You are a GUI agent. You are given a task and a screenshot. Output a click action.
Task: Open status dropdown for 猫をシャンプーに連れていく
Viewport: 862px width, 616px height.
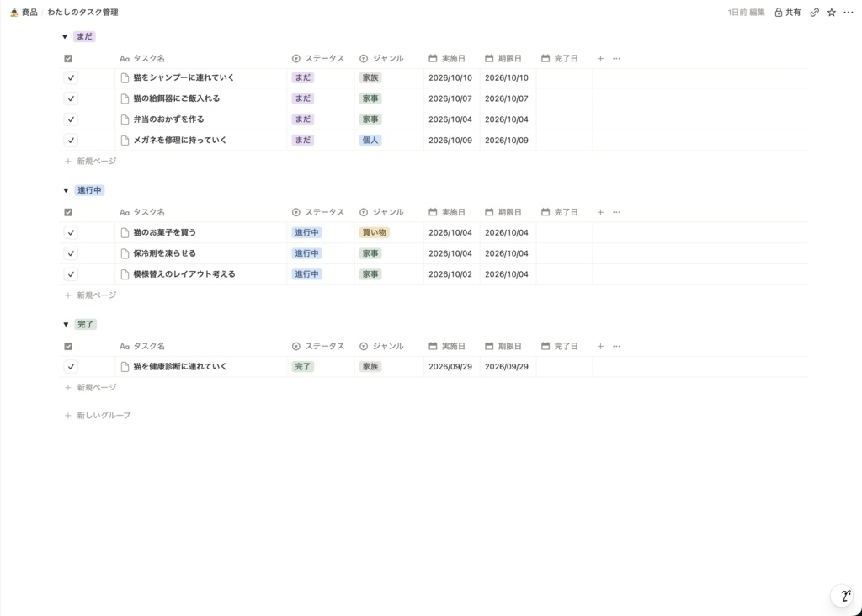coord(303,78)
